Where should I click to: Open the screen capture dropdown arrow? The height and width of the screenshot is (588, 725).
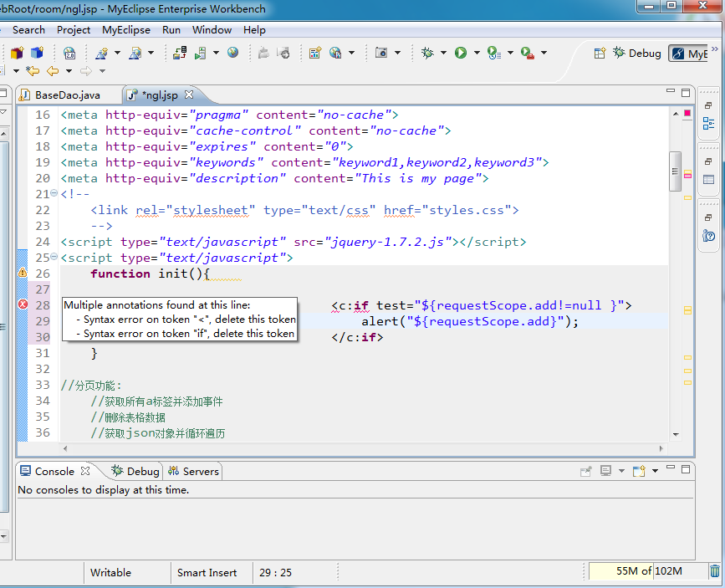[x=398, y=53]
